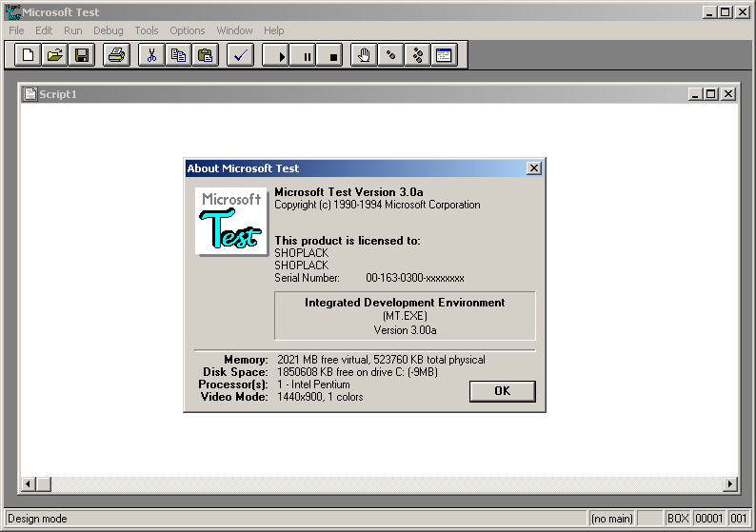Viewport: 756px width, 532px height.
Task: Click the right arrow of horizontal scrollbar
Action: 730,483
